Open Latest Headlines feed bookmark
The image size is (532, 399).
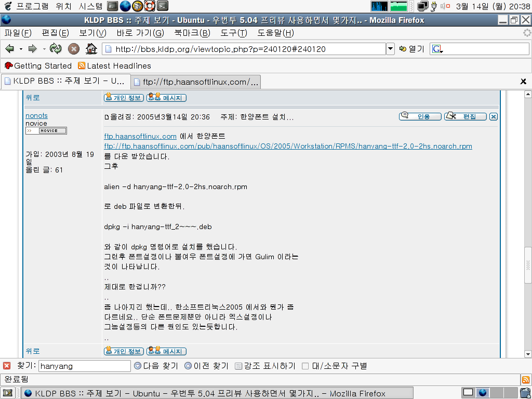pyautogui.click(x=114, y=66)
